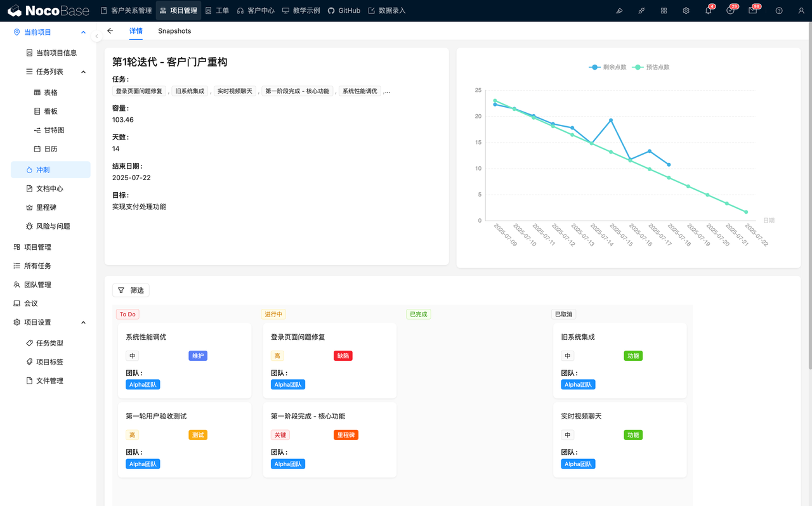This screenshot has width=812, height=506.
Task: Open 文件管理 in the sidebar
Action: [51, 380]
